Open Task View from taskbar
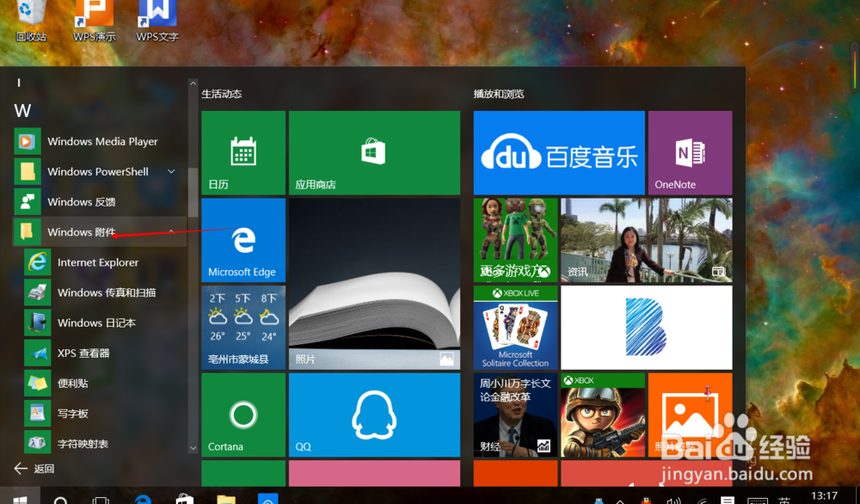The image size is (860, 504). (x=101, y=500)
